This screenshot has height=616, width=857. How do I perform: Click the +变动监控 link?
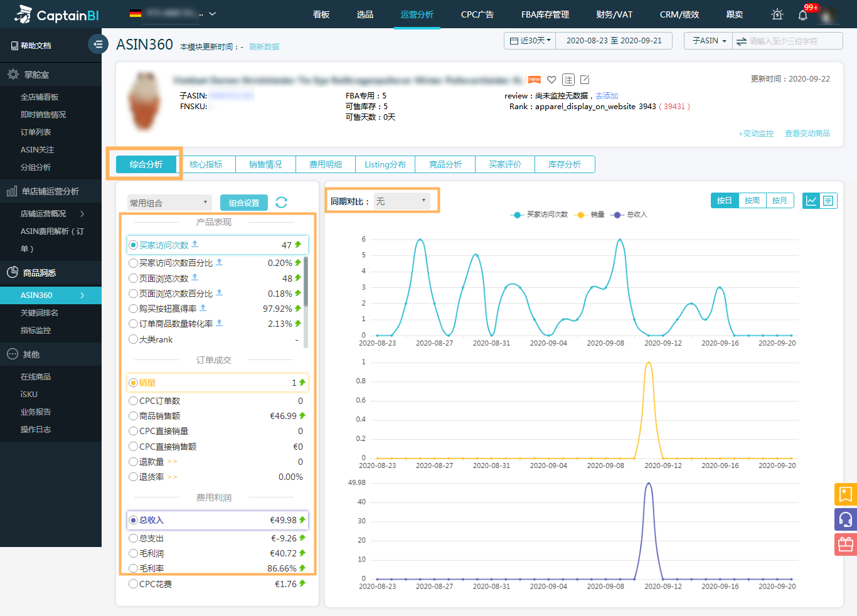click(756, 134)
